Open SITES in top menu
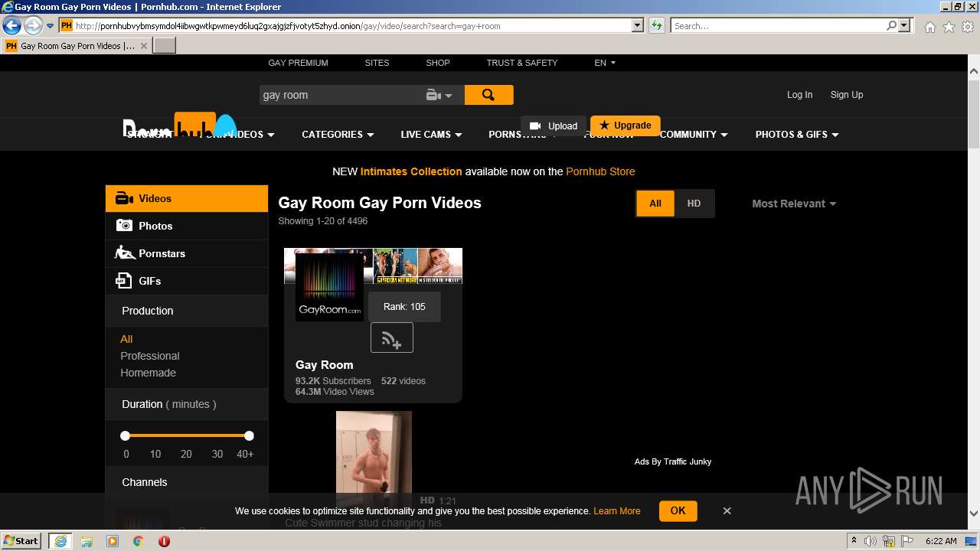The height and width of the screenshot is (551, 980). tap(377, 63)
